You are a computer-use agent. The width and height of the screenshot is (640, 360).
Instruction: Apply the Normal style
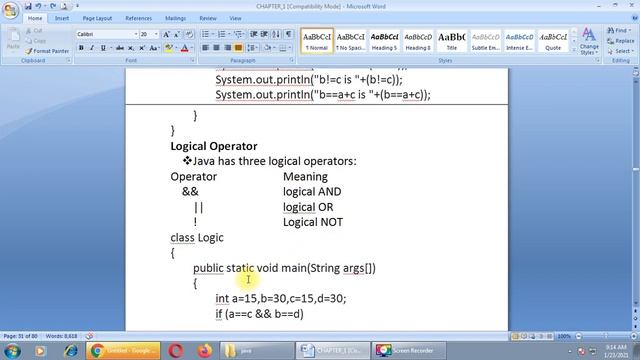(x=317, y=40)
